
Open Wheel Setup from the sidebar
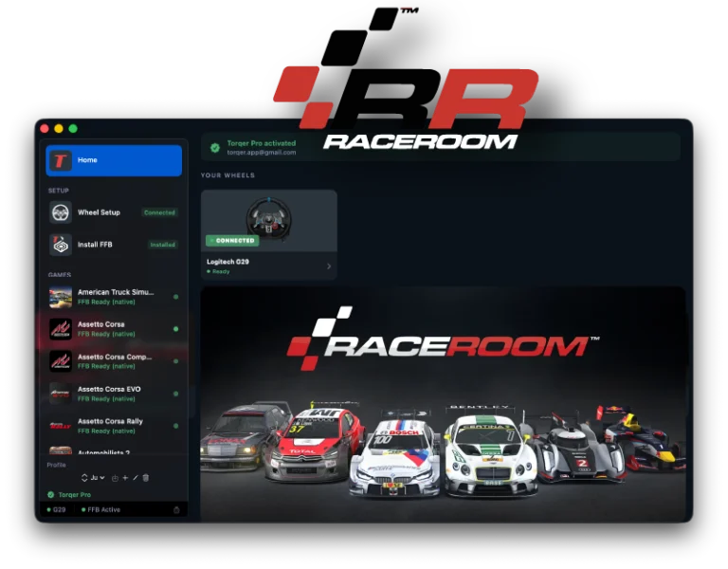[114, 212]
